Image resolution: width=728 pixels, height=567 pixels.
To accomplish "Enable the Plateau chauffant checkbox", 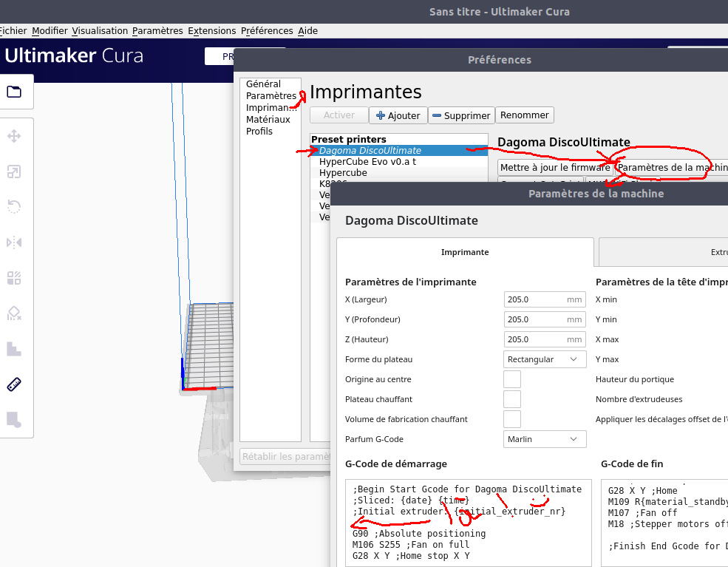I will pyautogui.click(x=512, y=399).
